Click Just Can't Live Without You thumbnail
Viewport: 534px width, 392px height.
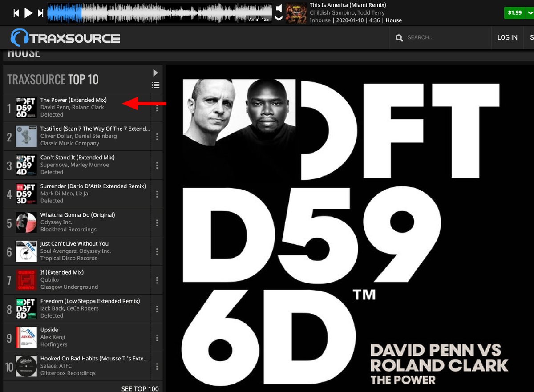click(x=26, y=251)
